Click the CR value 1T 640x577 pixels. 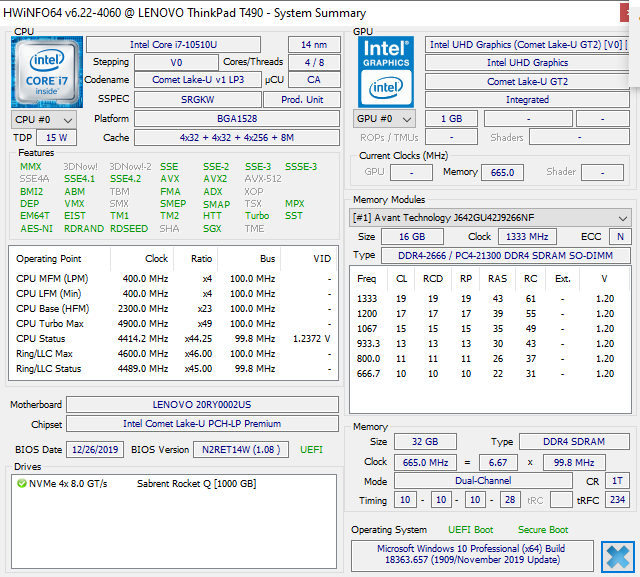[617, 481]
